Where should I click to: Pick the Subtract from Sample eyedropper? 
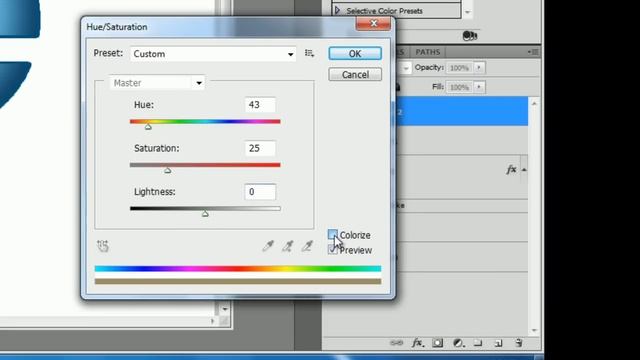pos(307,246)
